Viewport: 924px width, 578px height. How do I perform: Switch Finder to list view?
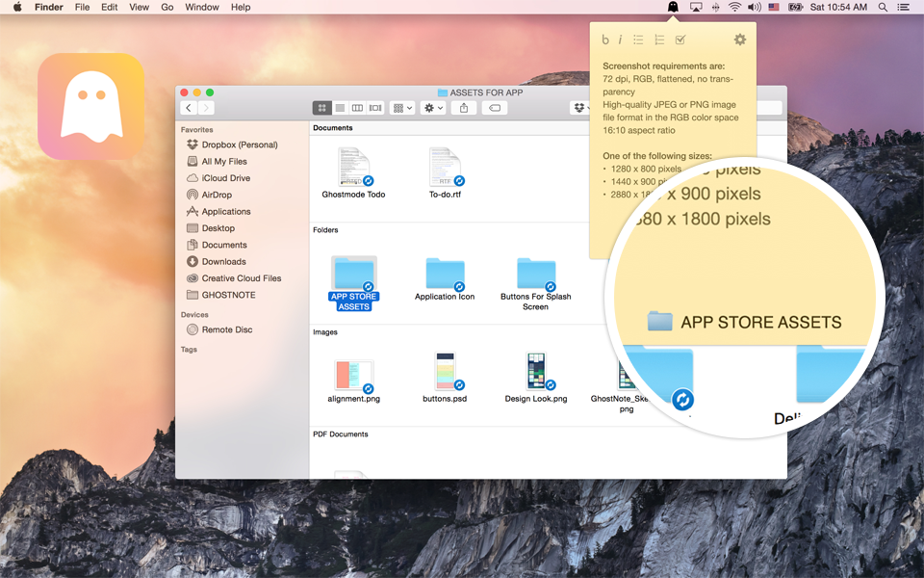(x=340, y=108)
